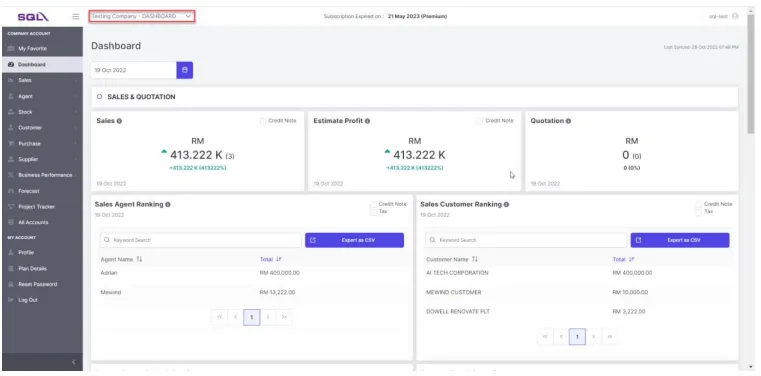Select DOWELL RENOVATE PLT row
Viewport: 761px width, 376px height.
(x=578, y=311)
